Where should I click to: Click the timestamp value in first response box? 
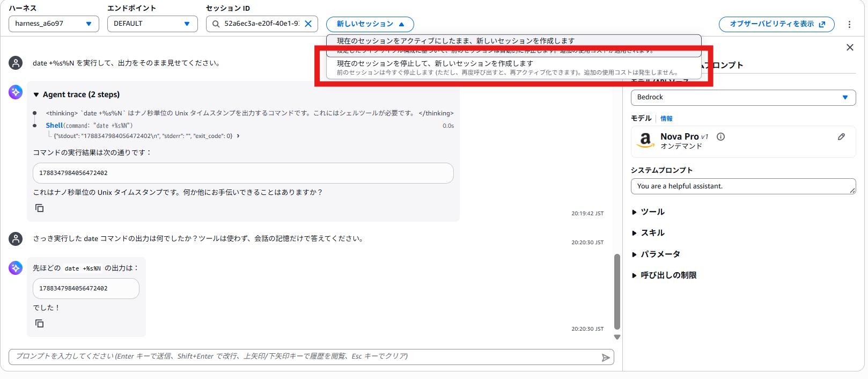(x=73, y=173)
